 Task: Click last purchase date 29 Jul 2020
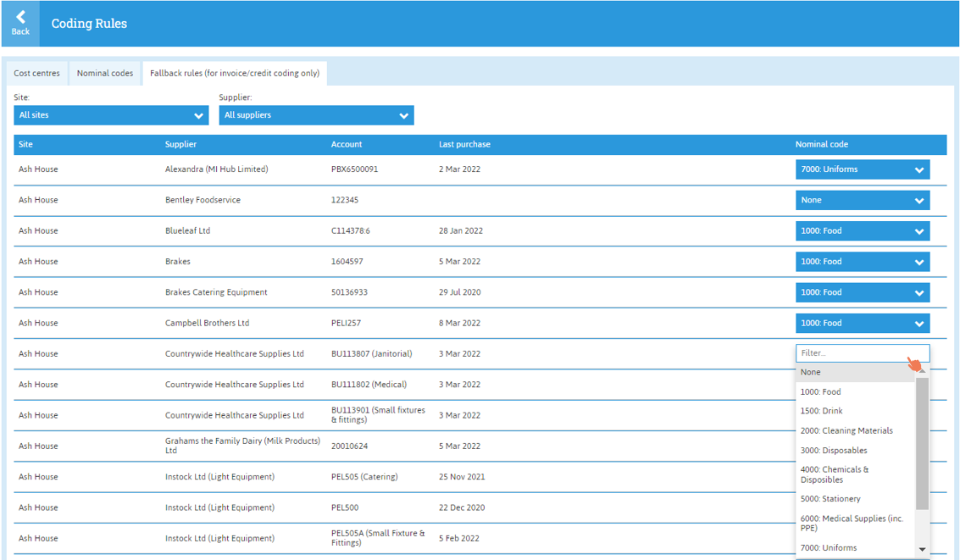tap(460, 292)
